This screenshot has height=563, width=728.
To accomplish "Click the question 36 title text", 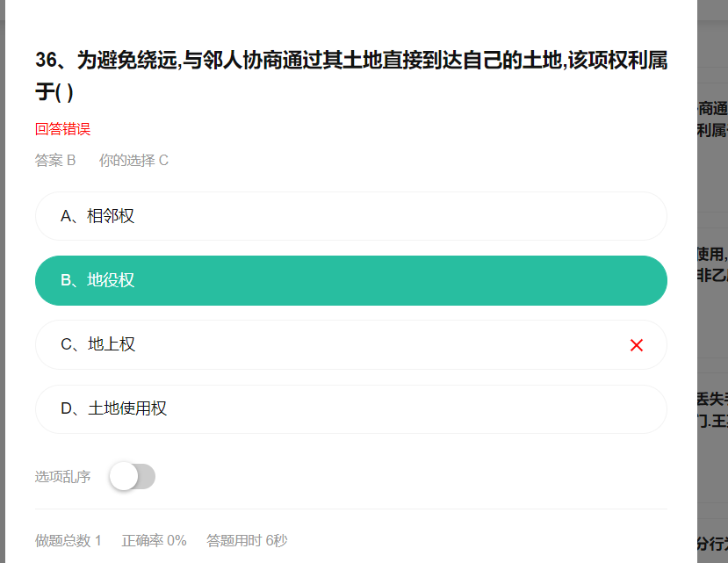I will tap(351, 76).
